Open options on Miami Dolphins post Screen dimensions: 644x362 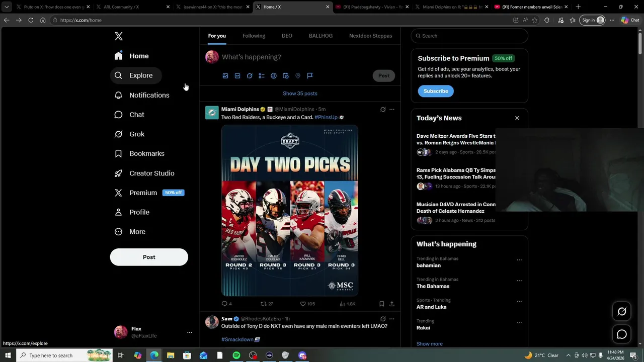[392, 109]
